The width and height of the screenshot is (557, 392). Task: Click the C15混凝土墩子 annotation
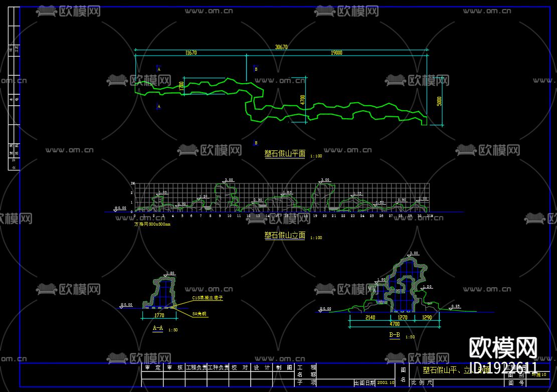[208, 298]
